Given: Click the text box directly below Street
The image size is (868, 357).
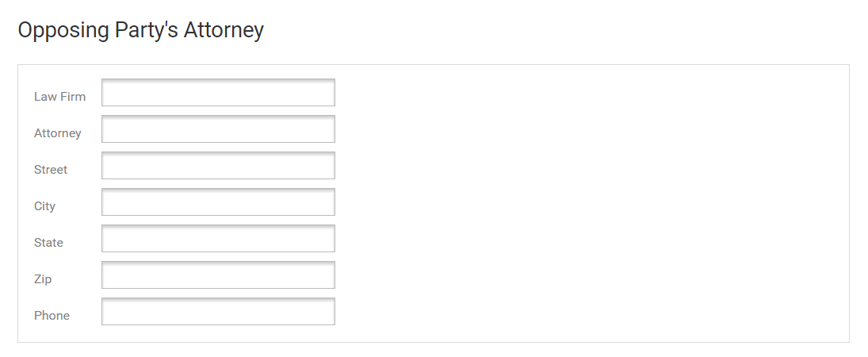Looking at the screenshot, I should pyautogui.click(x=218, y=202).
